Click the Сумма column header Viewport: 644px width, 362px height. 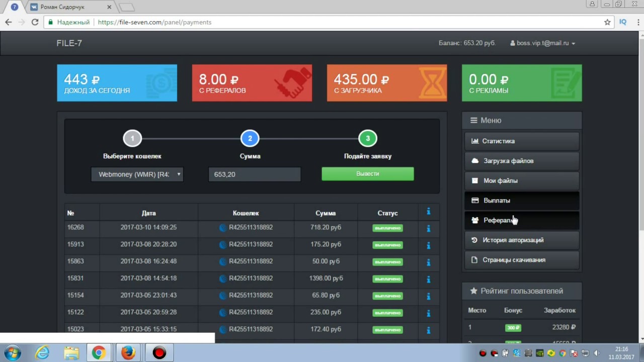click(x=326, y=213)
